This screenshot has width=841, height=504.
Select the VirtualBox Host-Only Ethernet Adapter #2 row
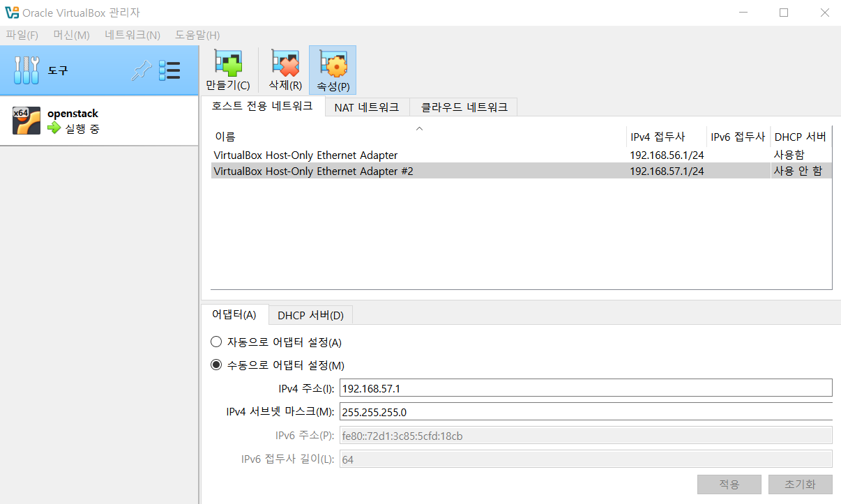click(x=521, y=171)
